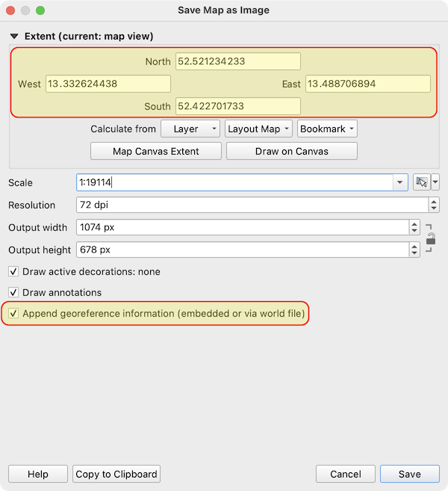Click the Scale text field

coord(234,182)
